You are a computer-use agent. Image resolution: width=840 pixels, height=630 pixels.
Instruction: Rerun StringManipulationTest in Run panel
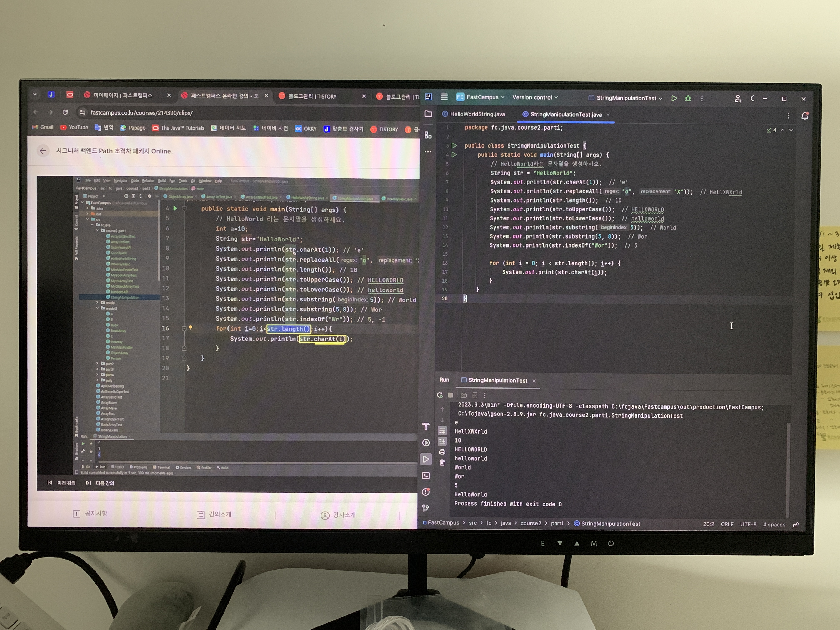pos(440,395)
